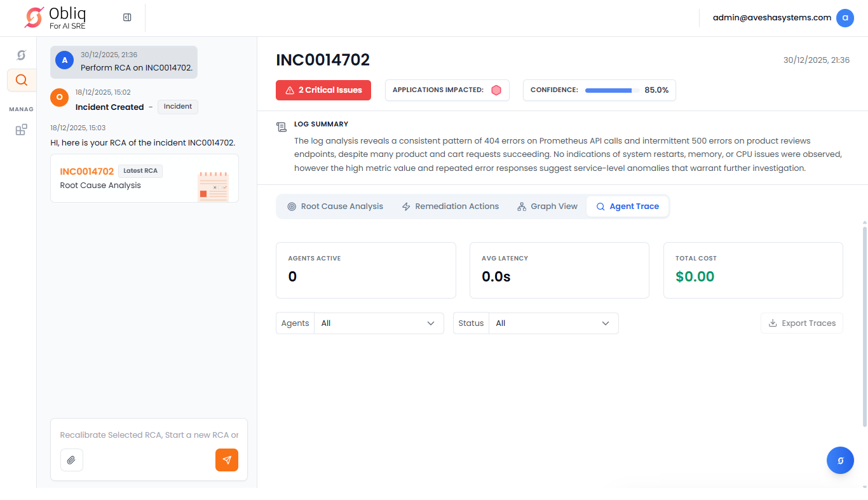Open the Remediation Actions tab

(x=450, y=206)
